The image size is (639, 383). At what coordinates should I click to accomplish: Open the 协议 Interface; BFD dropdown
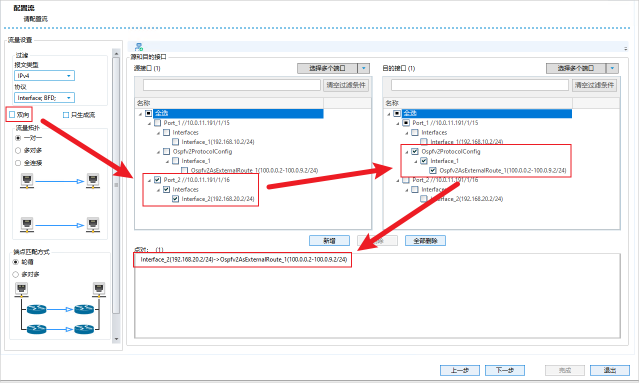coord(44,98)
